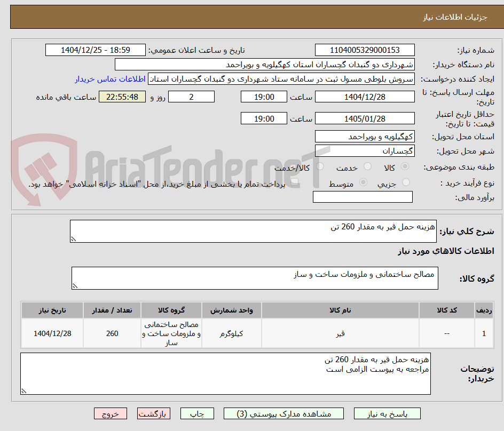The height and width of the screenshot is (431, 504).
Task: Click the تاریخ و ساعت اعلان عمومی field
Action: (96, 50)
